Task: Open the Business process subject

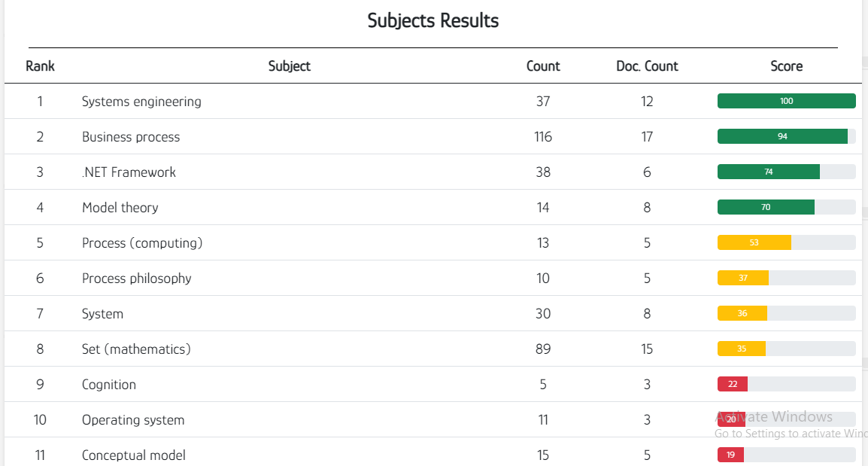Action: [131, 137]
